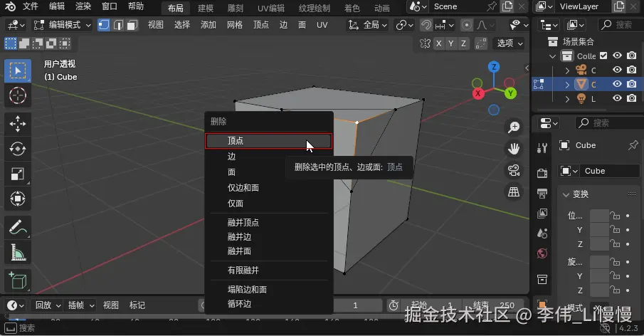Toggle snapping magnet button
Image resolution: width=644 pixels, height=336 pixels.
(426, 25)
